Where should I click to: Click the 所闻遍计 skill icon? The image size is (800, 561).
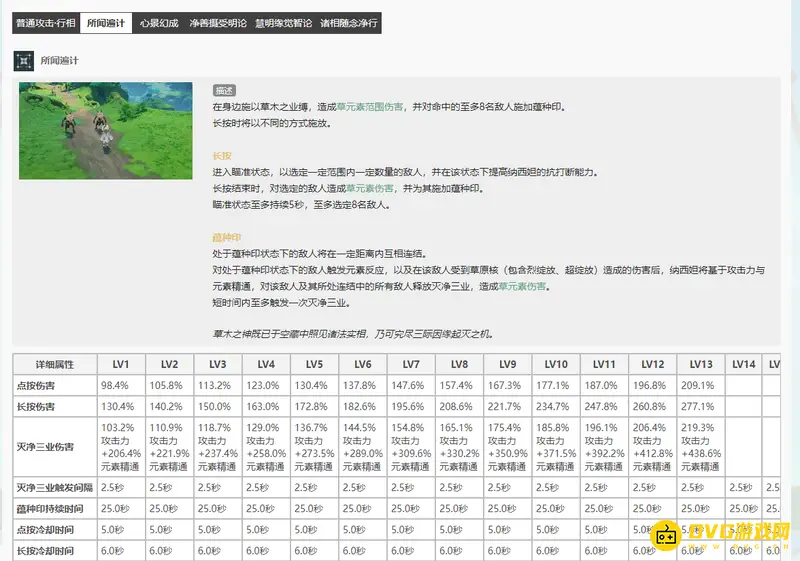tap(24, 60)
